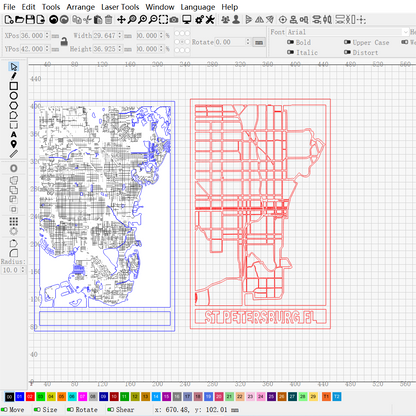Open the Help menu
This screenshot has width=416, height=416.
(x=230, y=7)
